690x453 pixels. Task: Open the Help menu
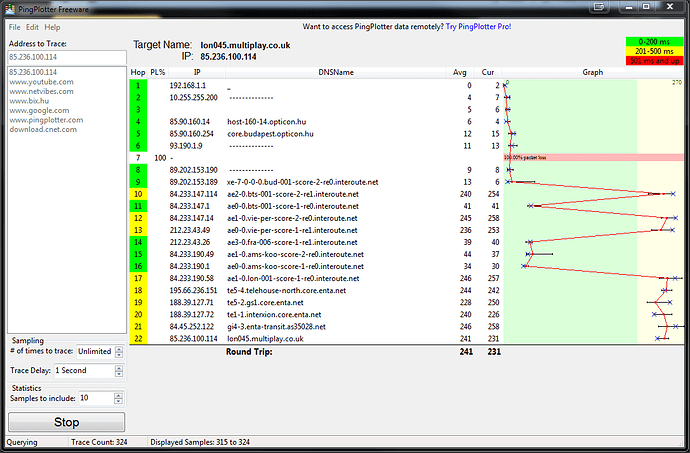[53, 27]
